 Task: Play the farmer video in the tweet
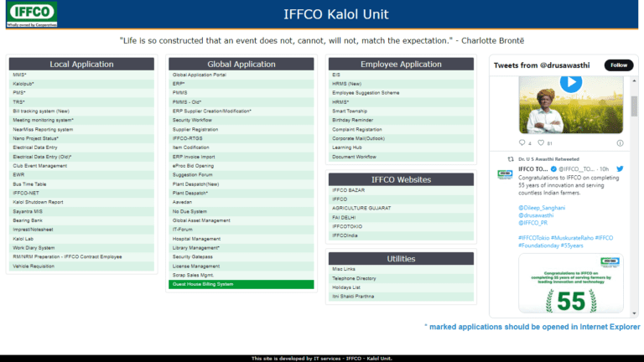pos(571,82)
